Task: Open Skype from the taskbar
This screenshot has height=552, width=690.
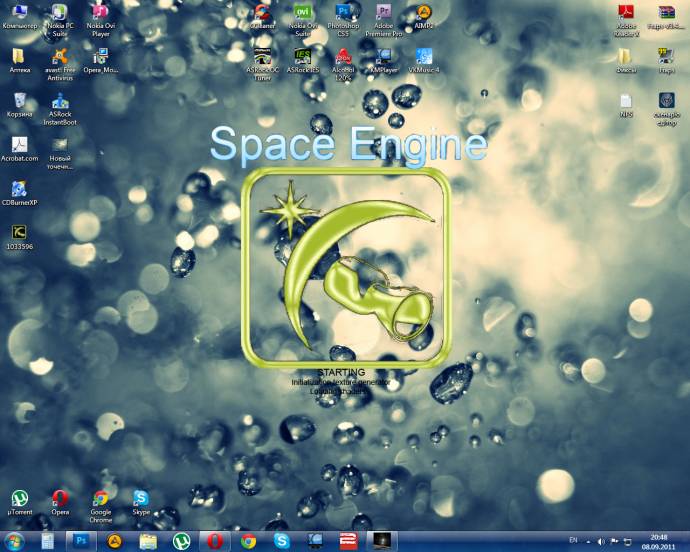Action: coord(281,541)
